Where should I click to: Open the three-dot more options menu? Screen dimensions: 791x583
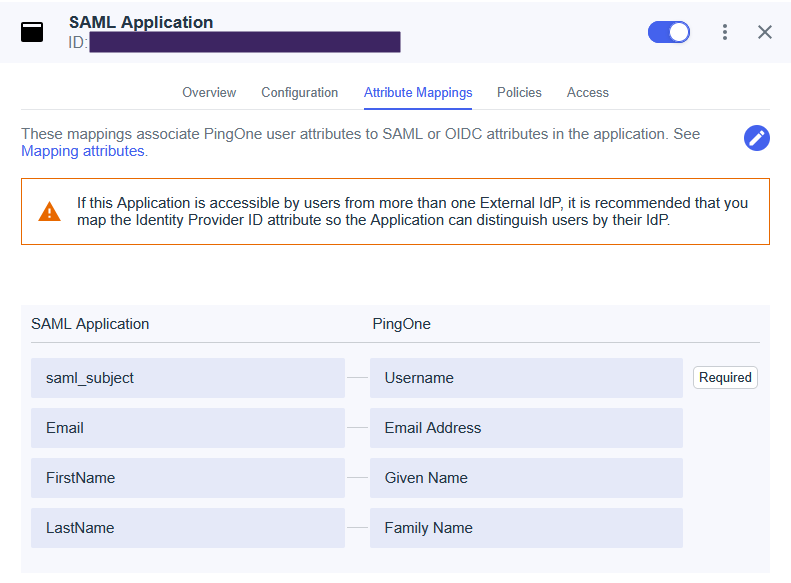pyautogui.click(x=724, y=32)
